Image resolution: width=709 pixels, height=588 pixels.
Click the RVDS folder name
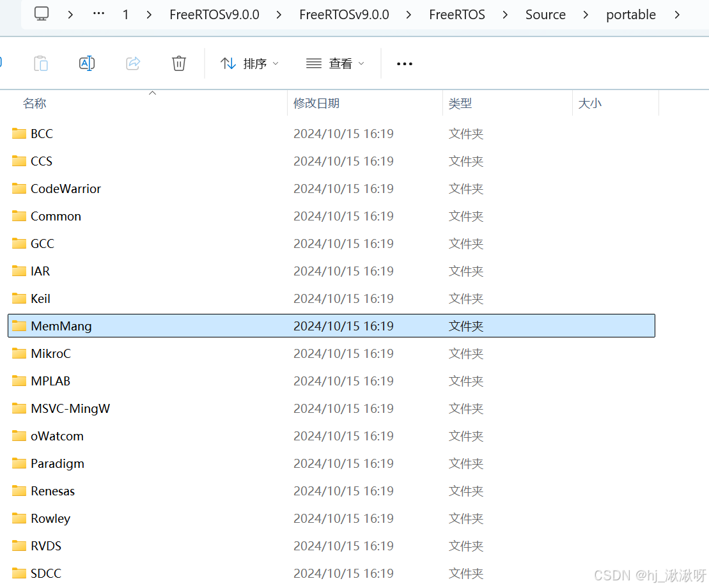[46, 546]
